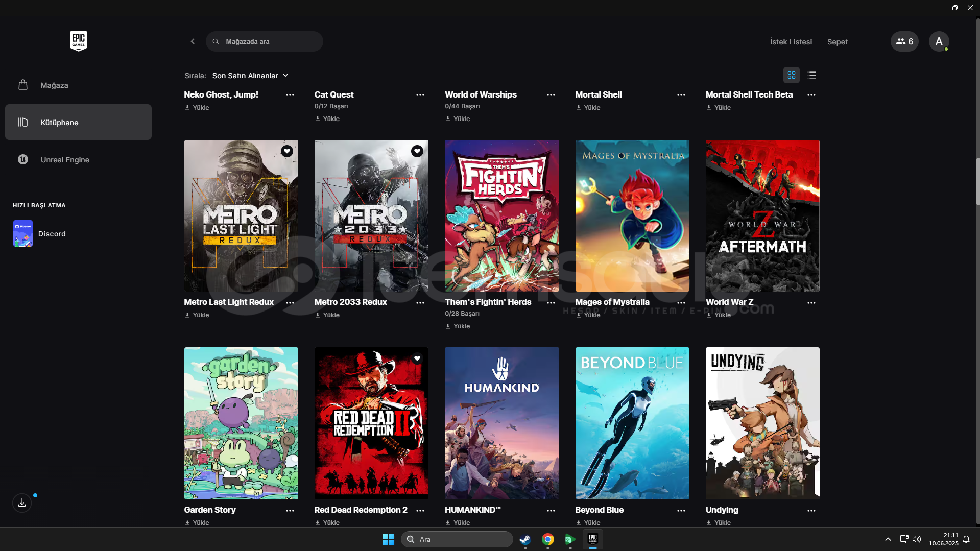Viewport: 980px width, 551px height.
Task: Open options menu for Mortal Shell
Action: 681,95
